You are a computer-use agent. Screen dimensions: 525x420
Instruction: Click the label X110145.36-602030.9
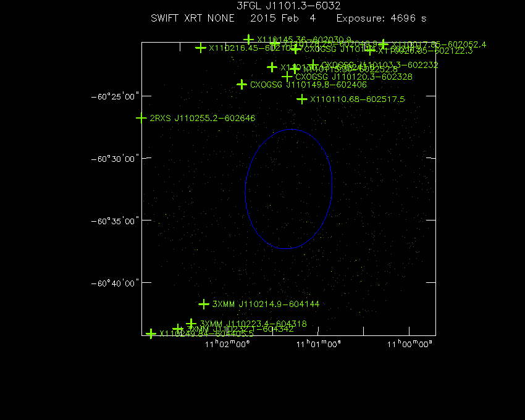coord(304,40)
